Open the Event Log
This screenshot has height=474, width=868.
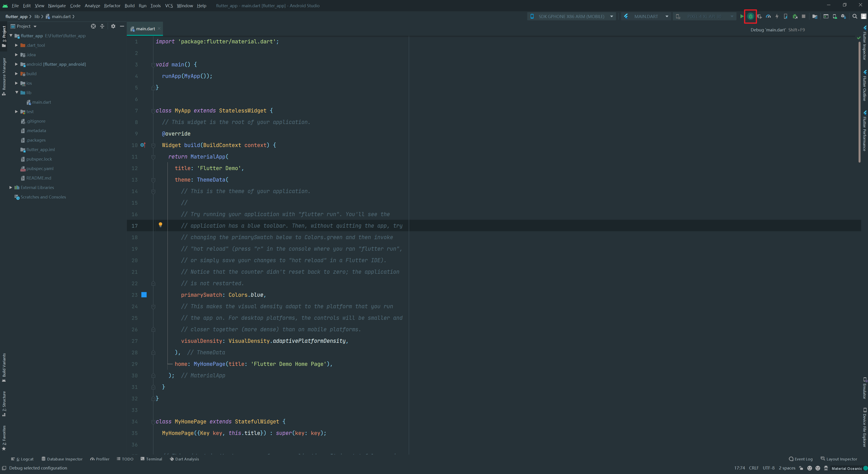801,459
